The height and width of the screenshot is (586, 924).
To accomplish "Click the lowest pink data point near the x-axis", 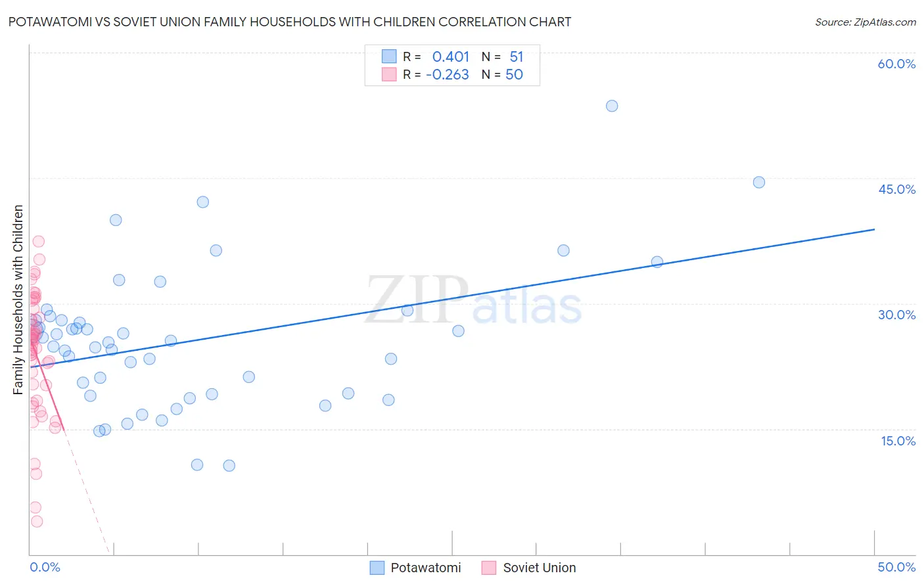I will click(x=37, y=521).
